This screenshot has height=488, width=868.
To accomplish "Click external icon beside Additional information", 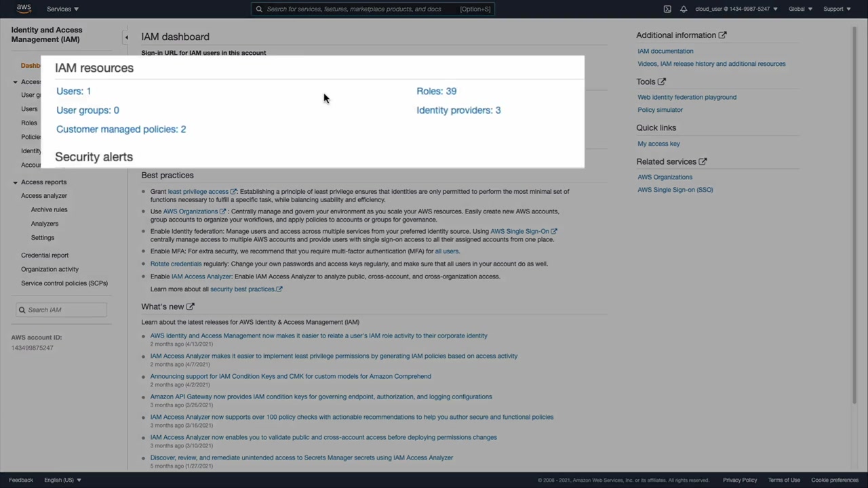I will 723,35.
